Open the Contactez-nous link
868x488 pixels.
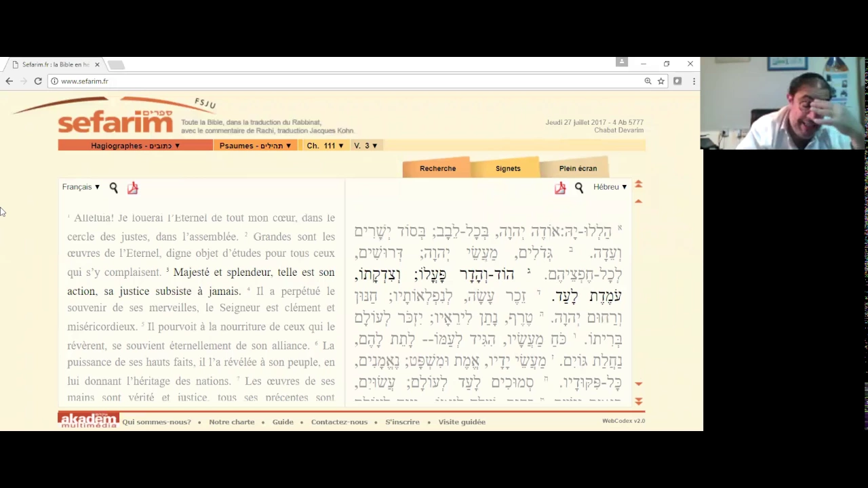tap(339, 422)
